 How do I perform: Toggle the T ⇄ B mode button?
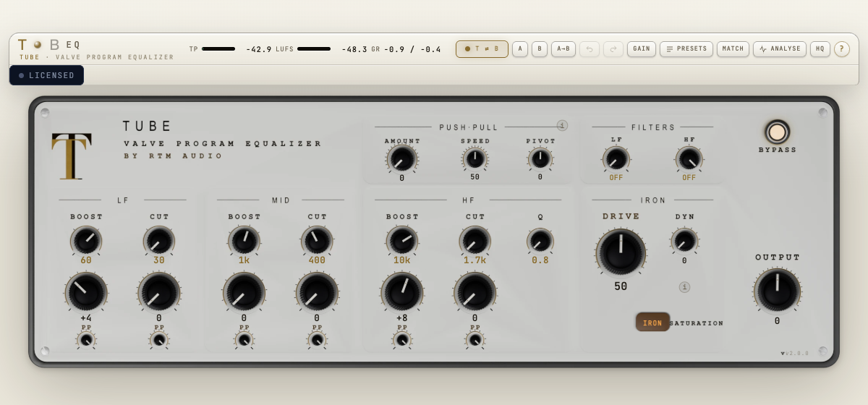(482, 49)
